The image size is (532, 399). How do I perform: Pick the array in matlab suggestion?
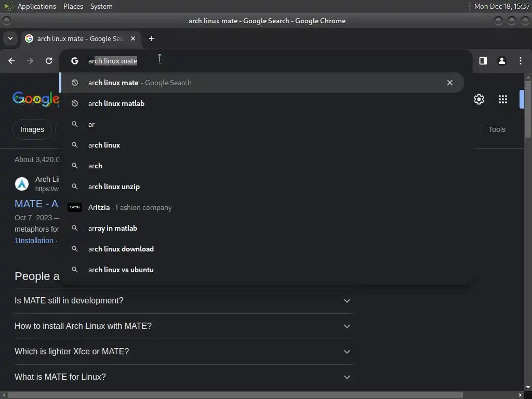(x=262, y=228)
